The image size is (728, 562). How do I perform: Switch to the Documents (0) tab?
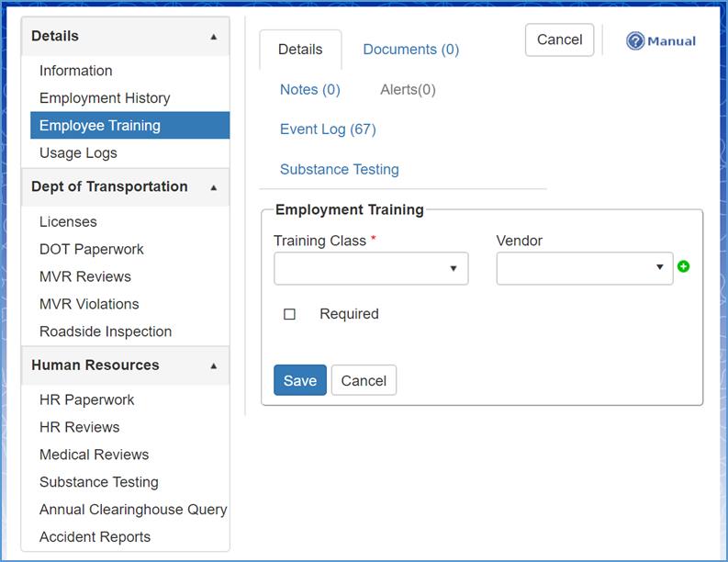410,50
